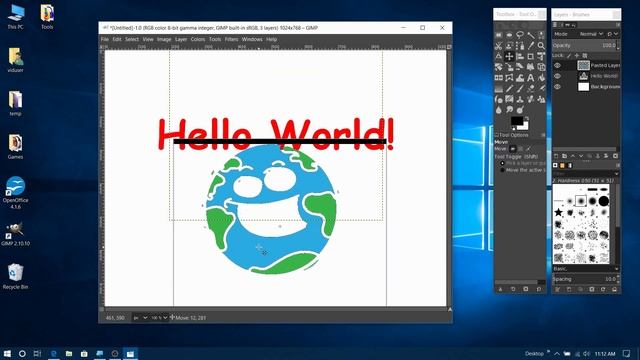Hide the Hello World! text layer
Image resolution: width=640 pixels, height=360 pixels.
[x=557, y=76]
